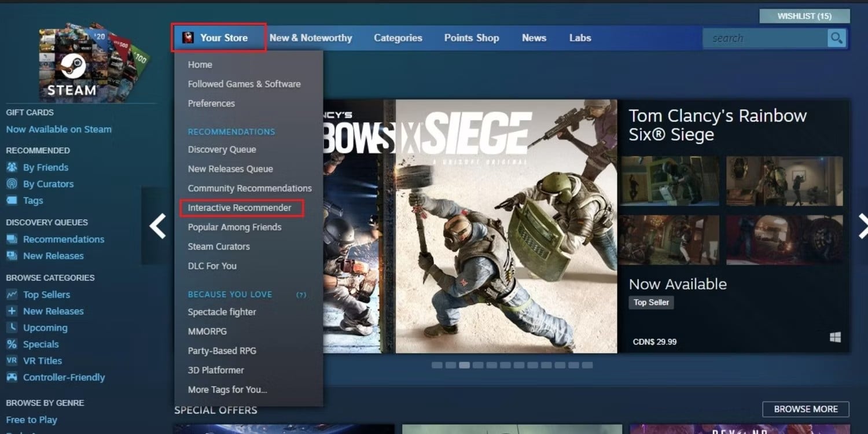The image size is (868, 434).
Task: Open the Points Shop menu item
Action: coord(471,38)
